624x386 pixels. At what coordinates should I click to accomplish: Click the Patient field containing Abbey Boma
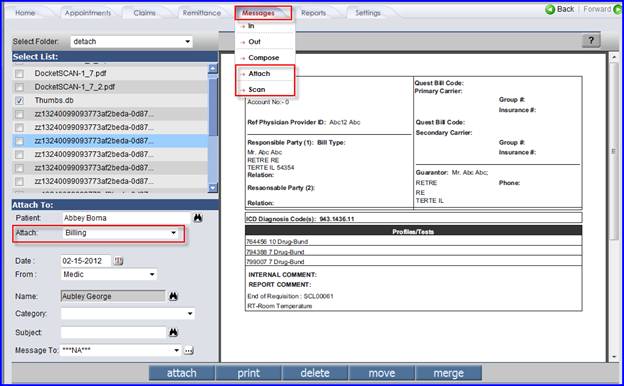pyautogui.click(x=127, y=218)
